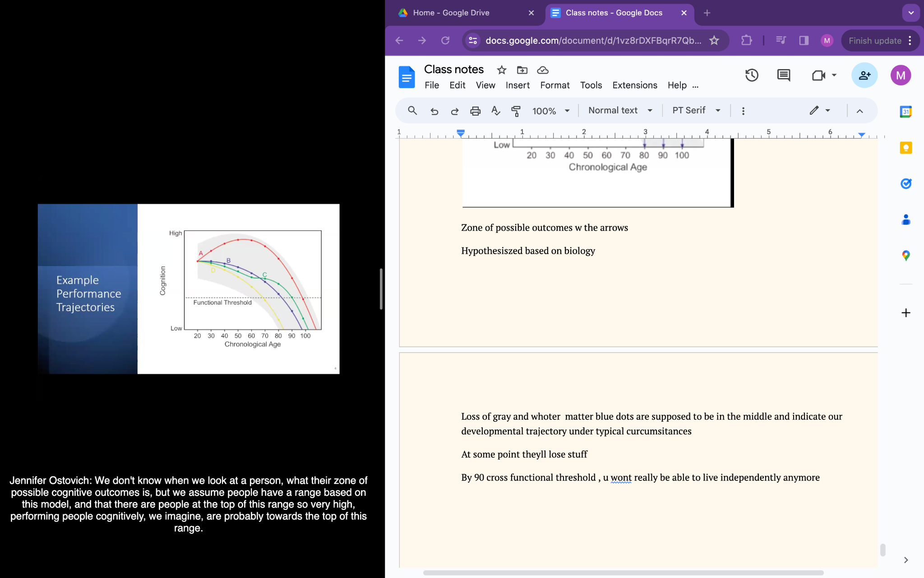This screenshot has width=924, height=578.
Task: Switch to Home - Google Drive tab
Action: (x=451, y=13)
